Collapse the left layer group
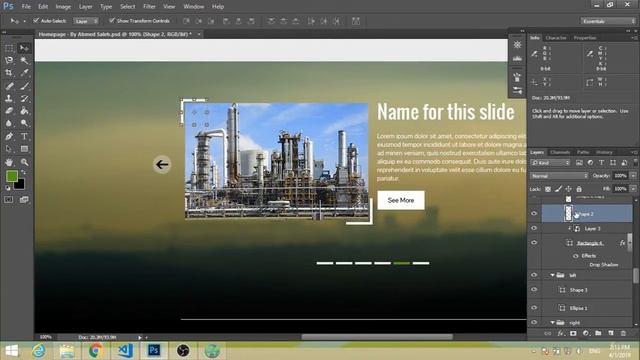 (552, 275)
